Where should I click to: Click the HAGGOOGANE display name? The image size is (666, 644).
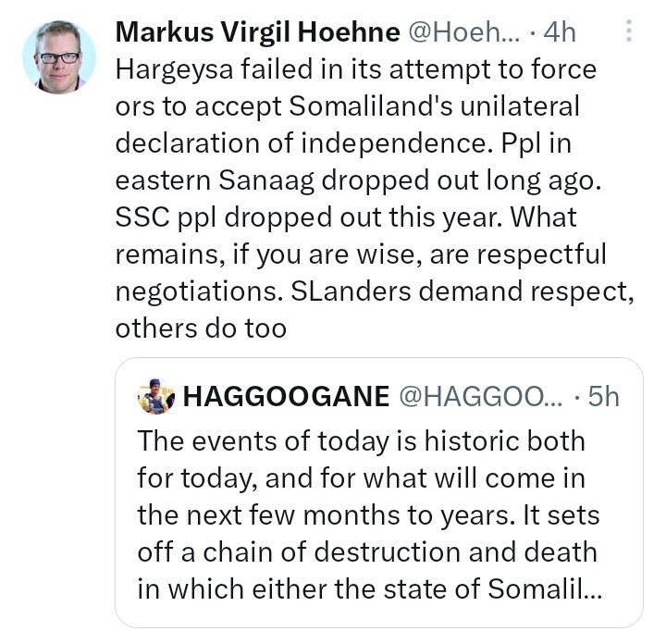[286, 396]
